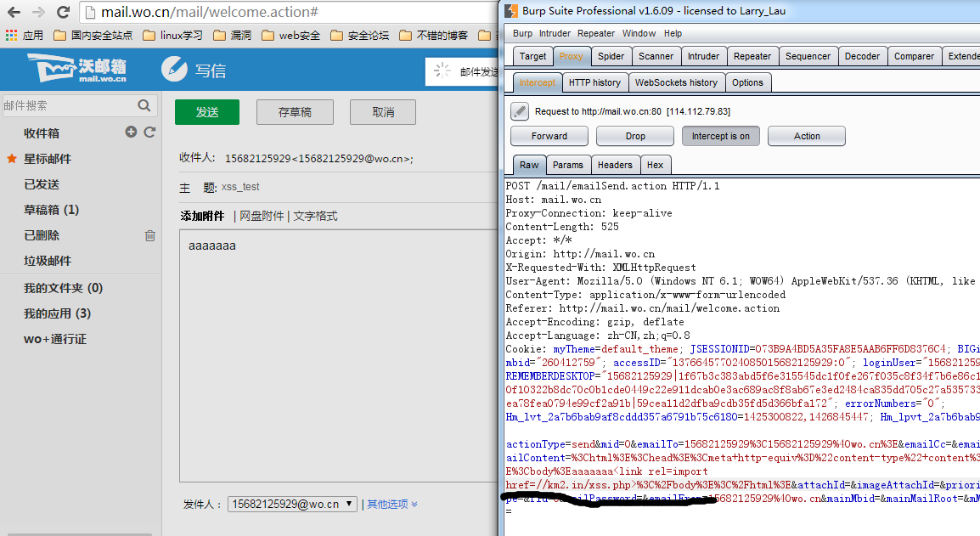This screenshot has height=536, width=980.
Task: Open the Window menu
Action: [x=639, y=33]
